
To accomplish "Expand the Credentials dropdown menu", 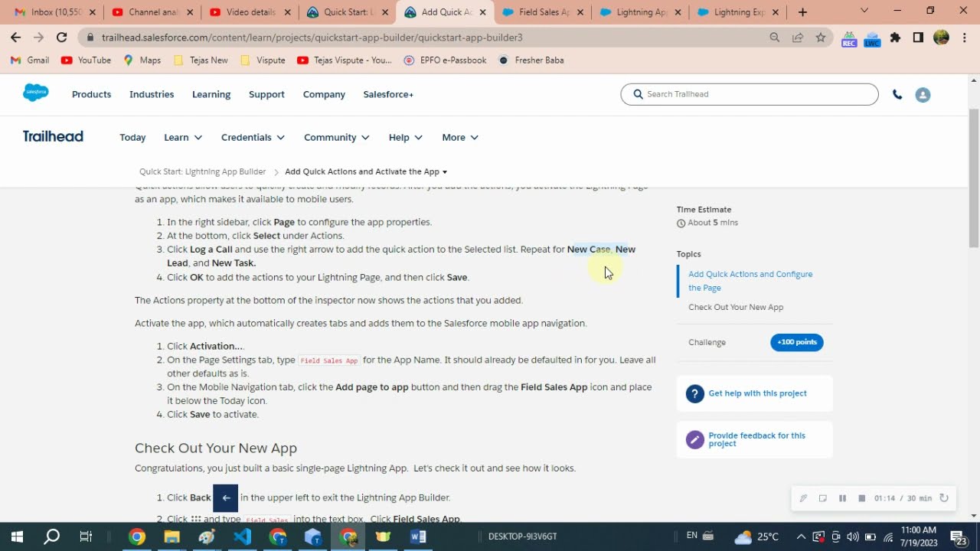I will pos(253,138).
